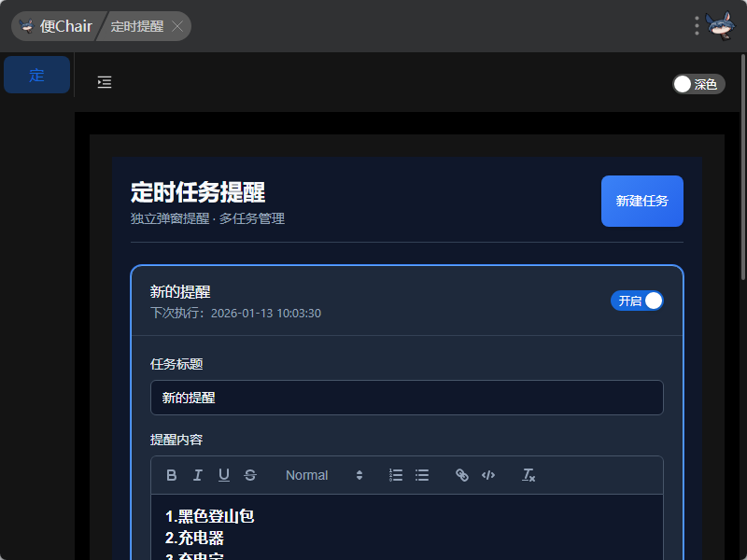Apply italic formatting in the editor
747x560 pixels.
(198, 475)
